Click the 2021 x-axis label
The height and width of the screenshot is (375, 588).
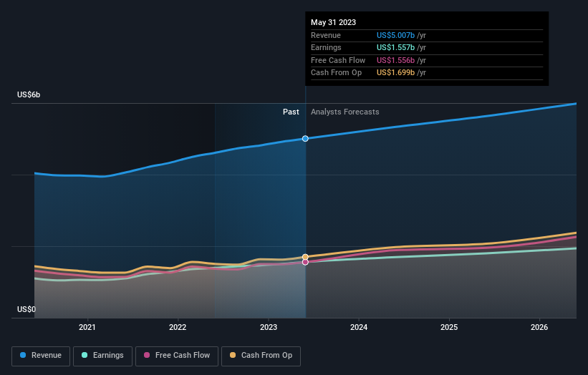click(x=87, y=328)
